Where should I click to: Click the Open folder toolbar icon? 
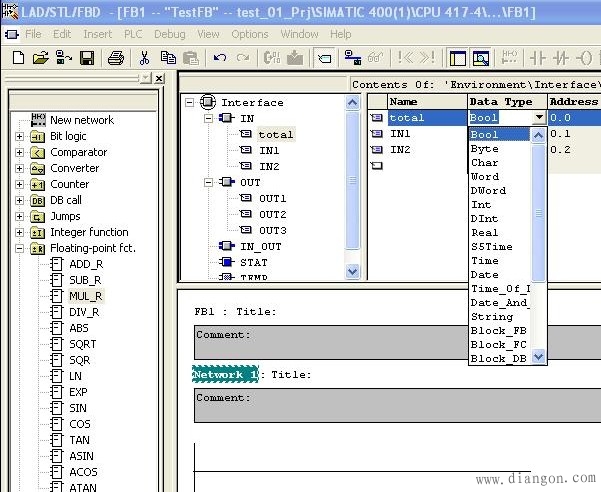[x=40, y=58]
